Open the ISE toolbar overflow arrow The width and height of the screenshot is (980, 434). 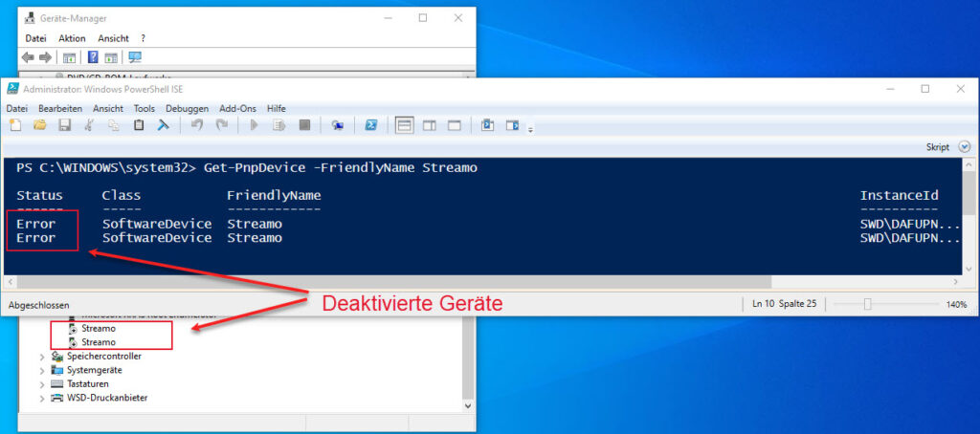(x=530, y=130)
